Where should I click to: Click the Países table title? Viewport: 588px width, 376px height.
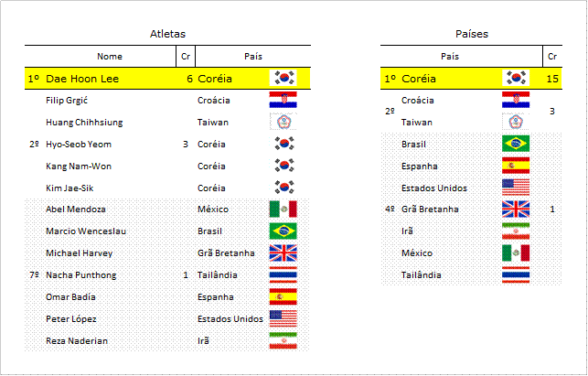(x=471, y=34)
